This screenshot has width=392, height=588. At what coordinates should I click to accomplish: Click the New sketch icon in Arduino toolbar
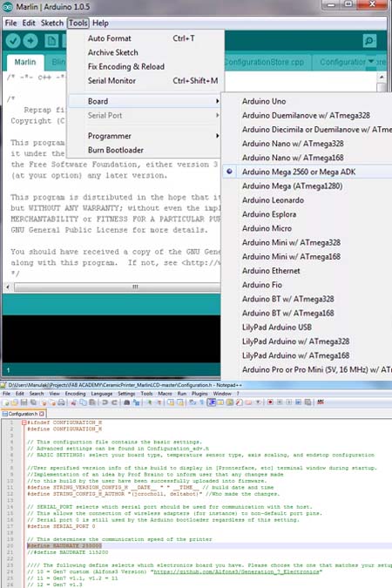tap(51, 40)
